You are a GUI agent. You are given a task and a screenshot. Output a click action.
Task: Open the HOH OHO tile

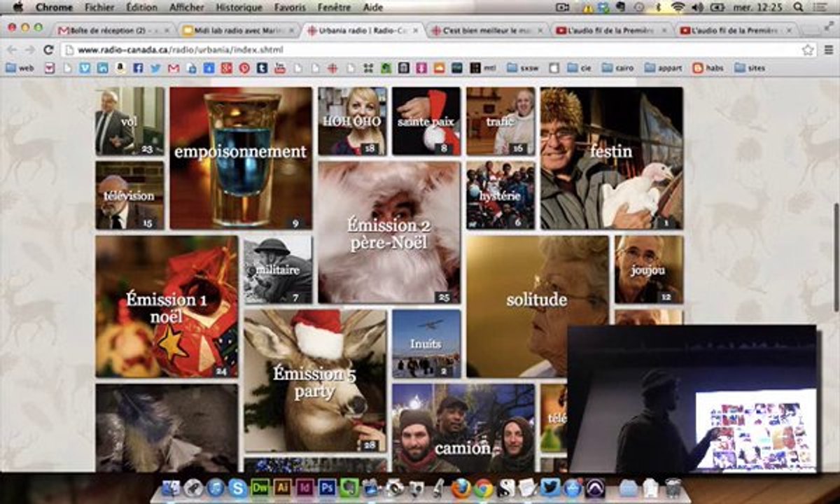point(352,121)
